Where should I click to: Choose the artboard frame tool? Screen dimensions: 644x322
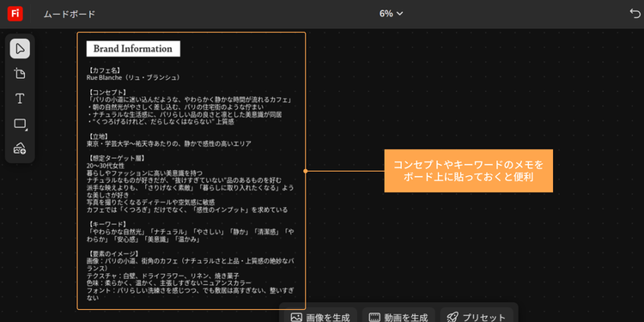coord(20,74)
